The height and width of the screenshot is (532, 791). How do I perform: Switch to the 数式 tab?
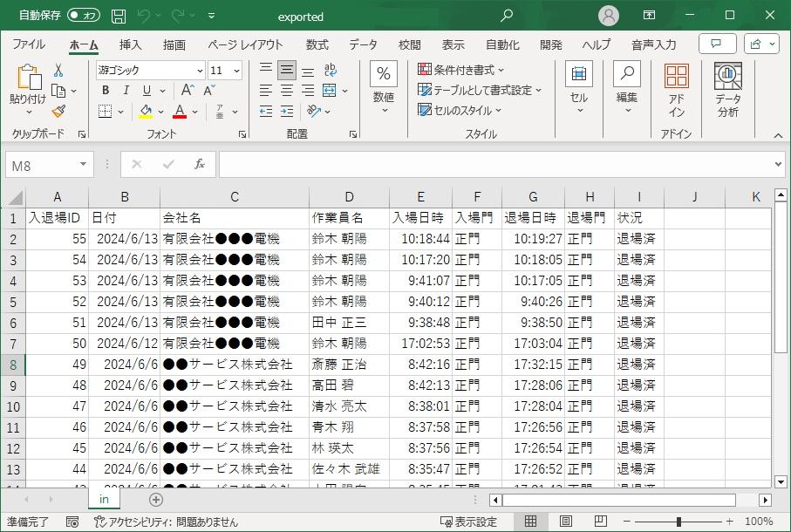(x=317, y=44)
